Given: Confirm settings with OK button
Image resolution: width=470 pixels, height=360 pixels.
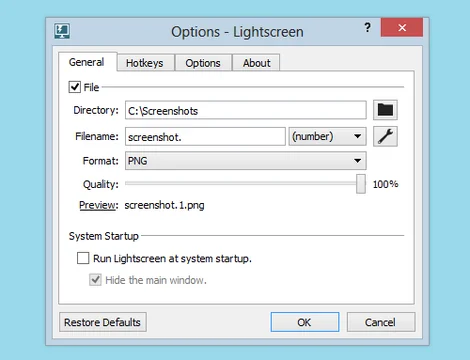Looking at the screenshot, I should click(x=305, y=322).
